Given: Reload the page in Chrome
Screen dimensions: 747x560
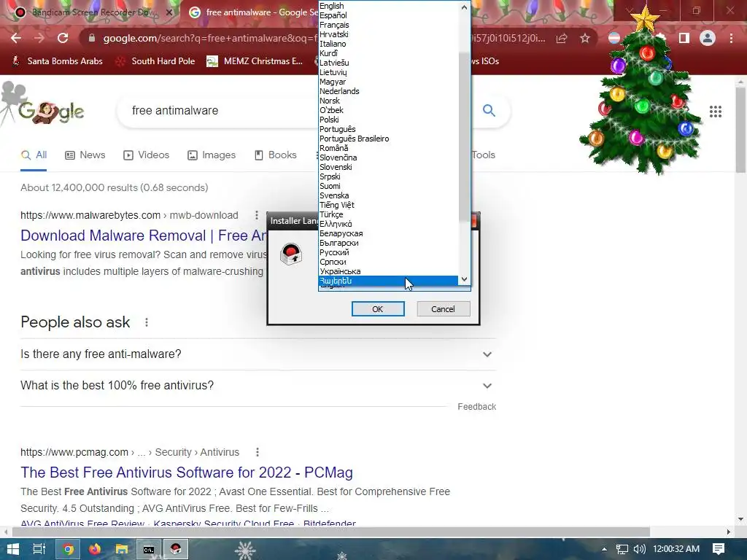Looking at the screenshot, I should pyautogui.click(x=63, y=39).
